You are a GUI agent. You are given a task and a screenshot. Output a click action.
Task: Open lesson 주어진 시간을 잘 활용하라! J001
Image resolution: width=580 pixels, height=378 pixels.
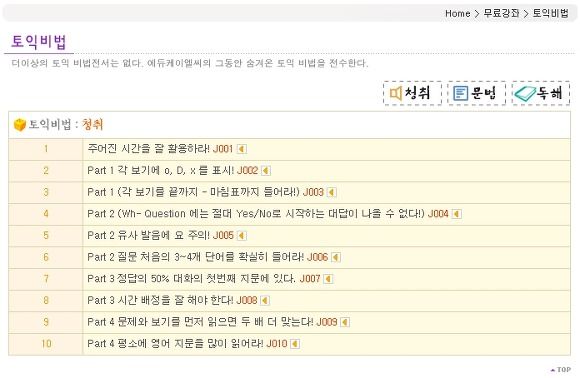click(x=160, y=149)
